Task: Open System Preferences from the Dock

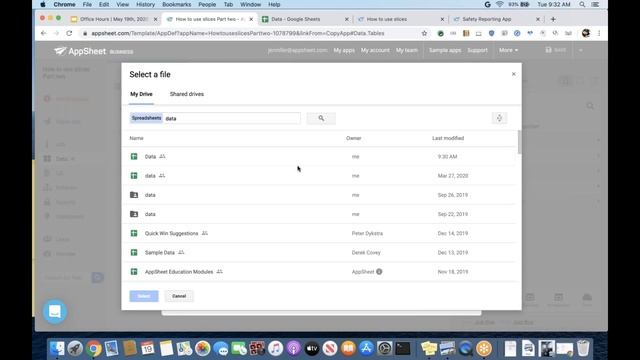Action: (384, 349)
